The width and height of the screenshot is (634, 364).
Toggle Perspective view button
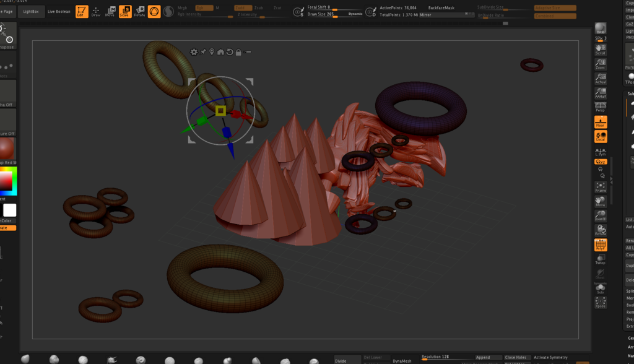point(601,106)
